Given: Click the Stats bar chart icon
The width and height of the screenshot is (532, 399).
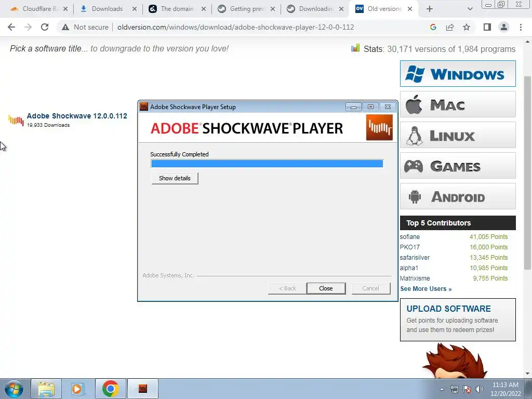Looking at the screenshot, I should (355, 48).
